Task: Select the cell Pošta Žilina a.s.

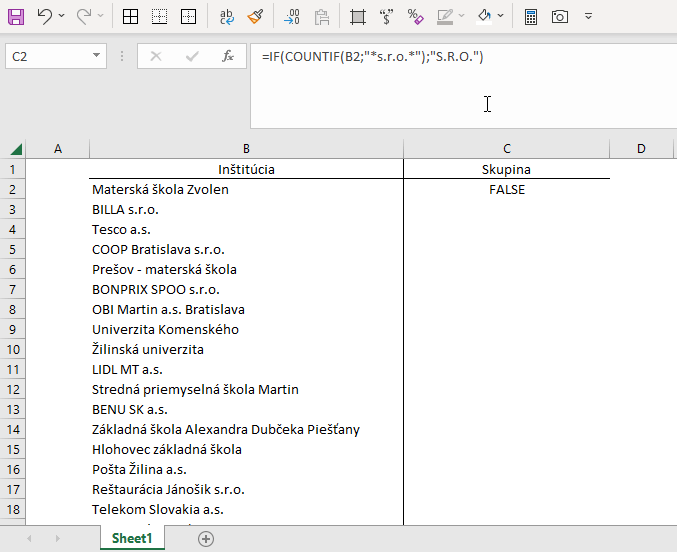Action: (x=246, y=470)
